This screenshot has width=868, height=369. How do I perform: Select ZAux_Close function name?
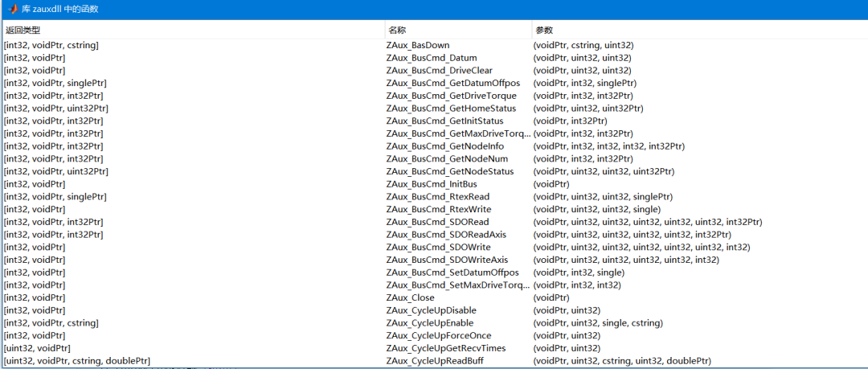click(410, 297)
